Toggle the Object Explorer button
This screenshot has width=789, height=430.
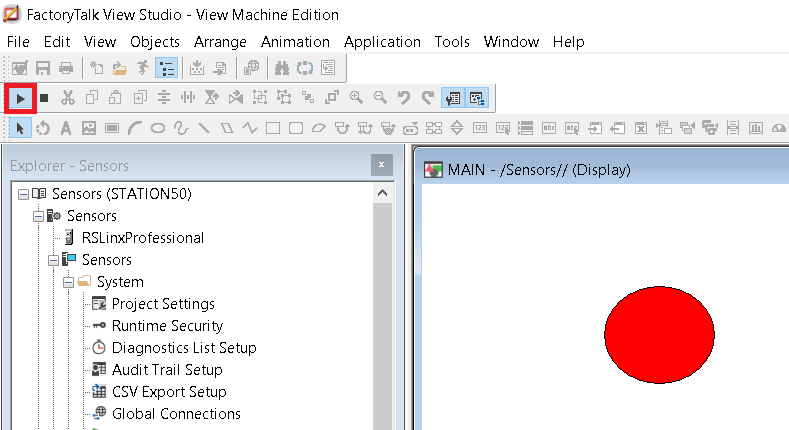tap(477, 98)
